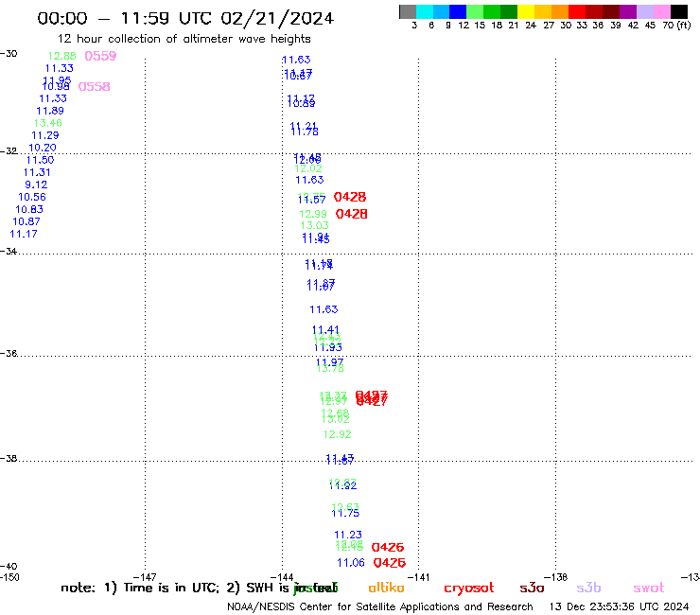700x615 pixels.
Task: Click the red time stamp '0428' beside 12.99
Action: 351,214
